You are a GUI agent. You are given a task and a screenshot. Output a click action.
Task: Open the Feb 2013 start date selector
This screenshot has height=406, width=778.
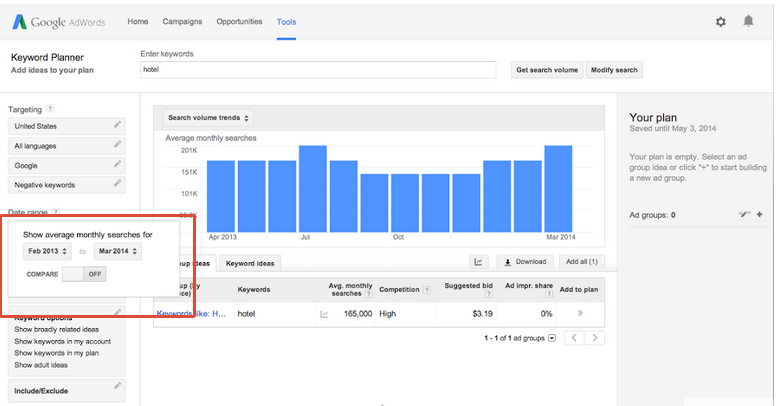tap(47, 251)
